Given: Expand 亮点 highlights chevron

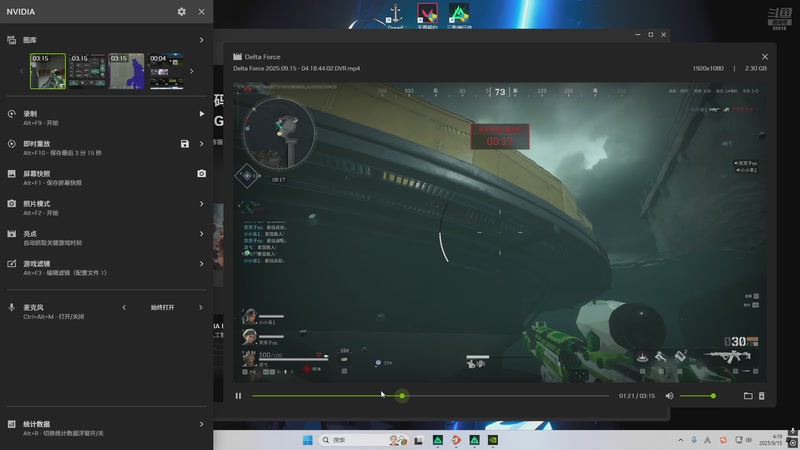Looking at the screenshot, I should pos(202,234).
